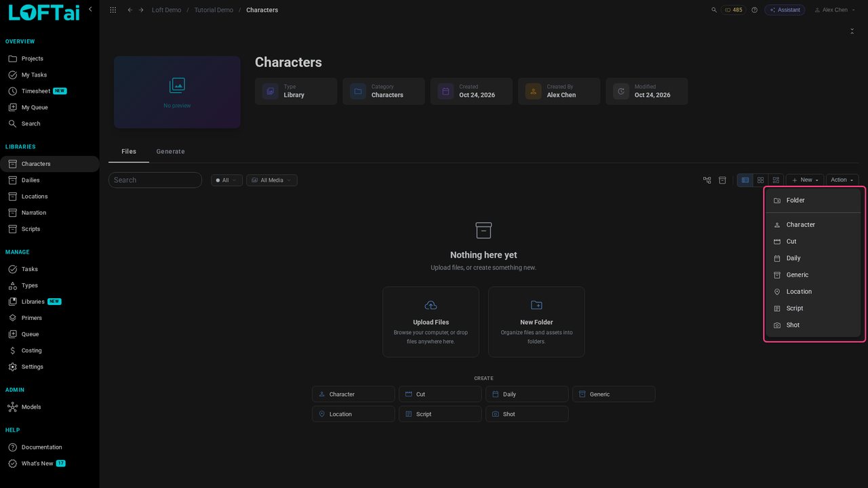Switch to the Generate tab
The height and width of the screenshot is (488, 868).
coord(170,152)
